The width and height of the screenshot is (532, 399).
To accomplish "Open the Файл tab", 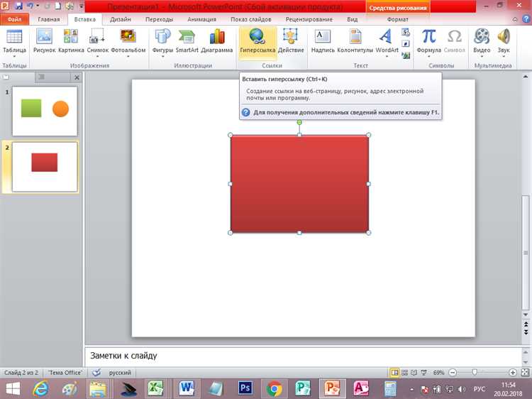I will point(15,19).
